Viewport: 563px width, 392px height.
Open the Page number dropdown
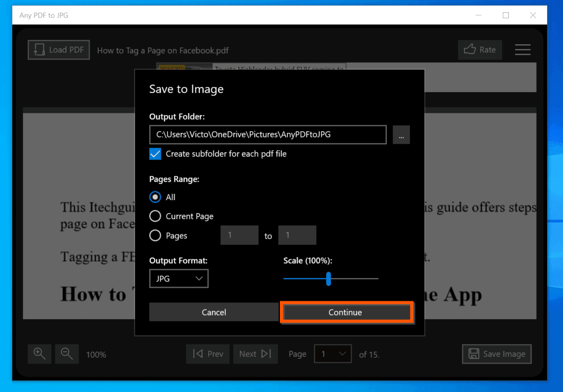[x=333, y=354]
